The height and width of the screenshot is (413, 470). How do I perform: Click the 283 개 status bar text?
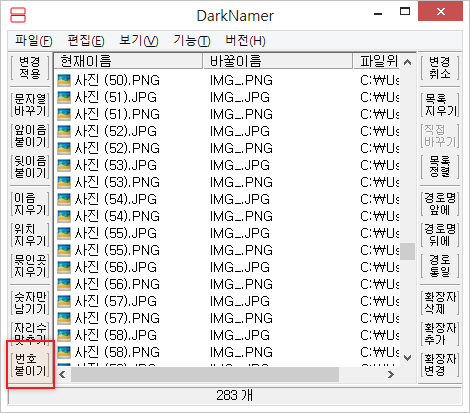point(235,396)
